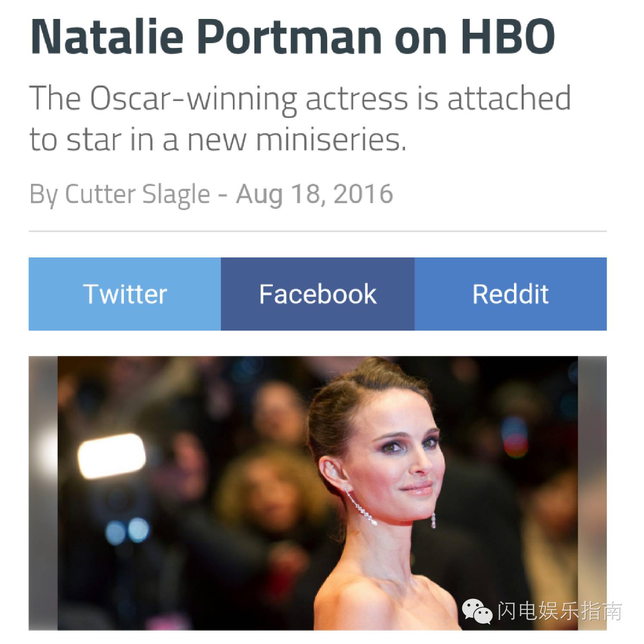Click the WeChat logo in the watermark

point(477,611)
